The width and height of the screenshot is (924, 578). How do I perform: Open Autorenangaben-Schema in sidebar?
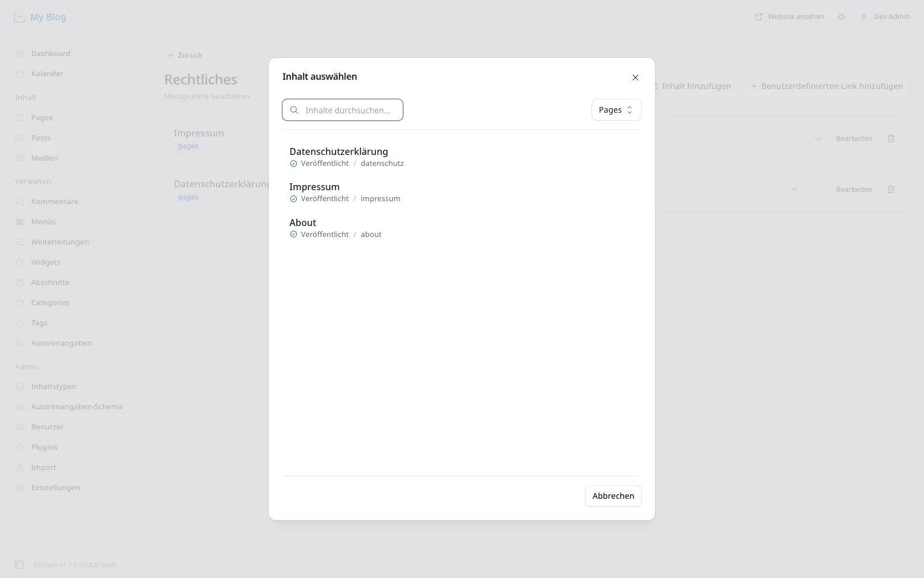point(75,406)
